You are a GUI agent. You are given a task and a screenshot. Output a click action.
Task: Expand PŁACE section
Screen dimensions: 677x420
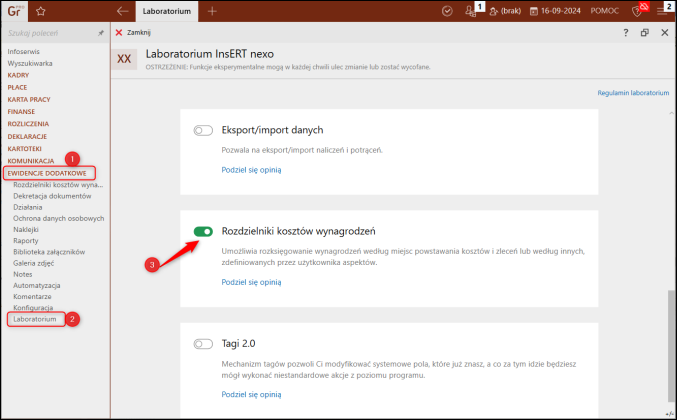pyautogui.click(x=17, y=87)
